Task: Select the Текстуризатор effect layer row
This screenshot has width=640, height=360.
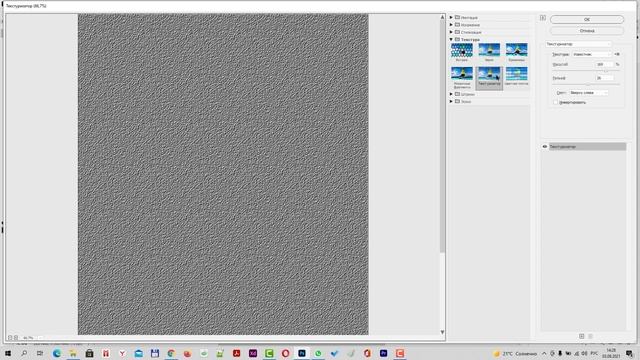Action: [587, 147]
